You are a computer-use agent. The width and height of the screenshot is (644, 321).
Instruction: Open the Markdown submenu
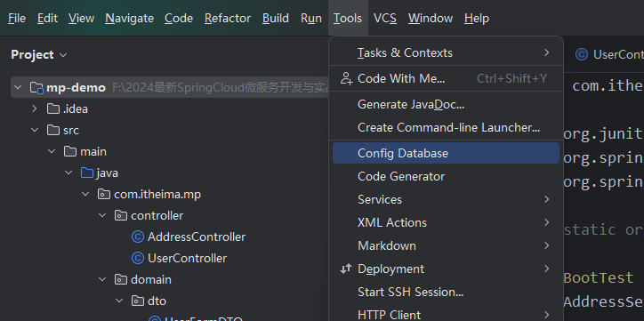coord(446,245)
